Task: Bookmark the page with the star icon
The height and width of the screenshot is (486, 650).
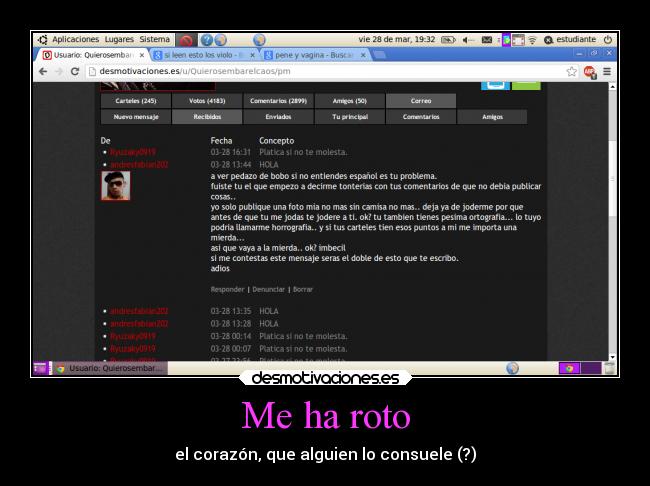Action: point(571,71)
